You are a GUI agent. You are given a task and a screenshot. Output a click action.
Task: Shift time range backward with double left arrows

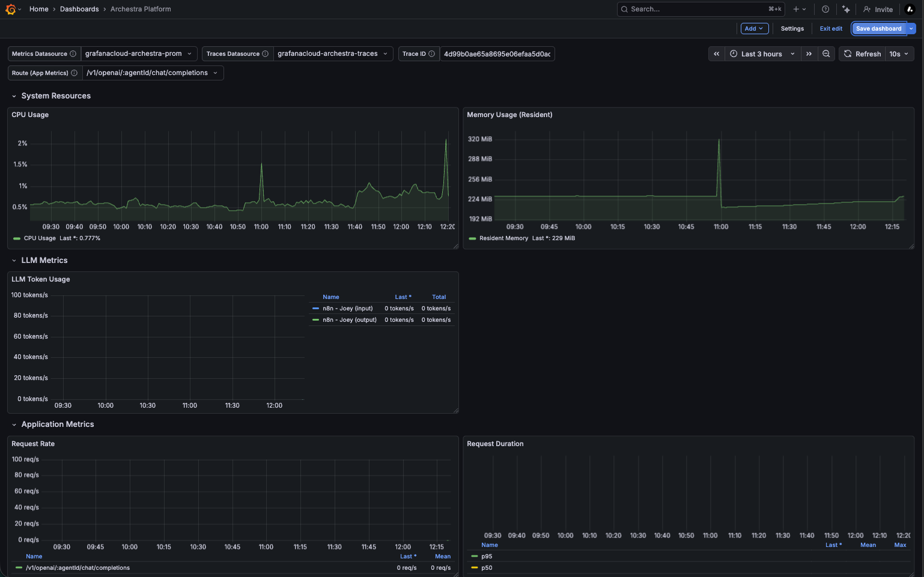coord(716,54)
